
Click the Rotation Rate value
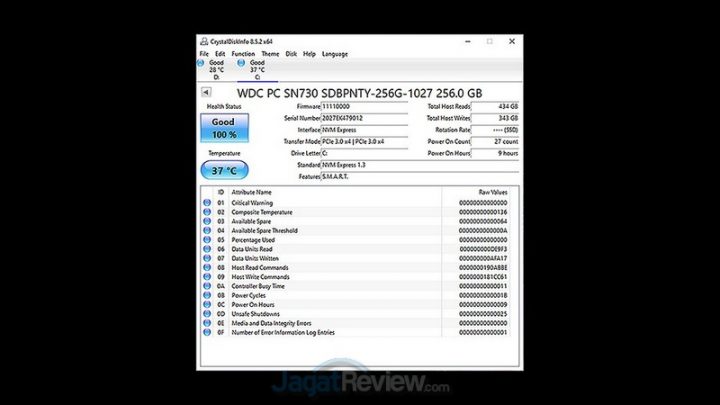[x=495, y=130]
